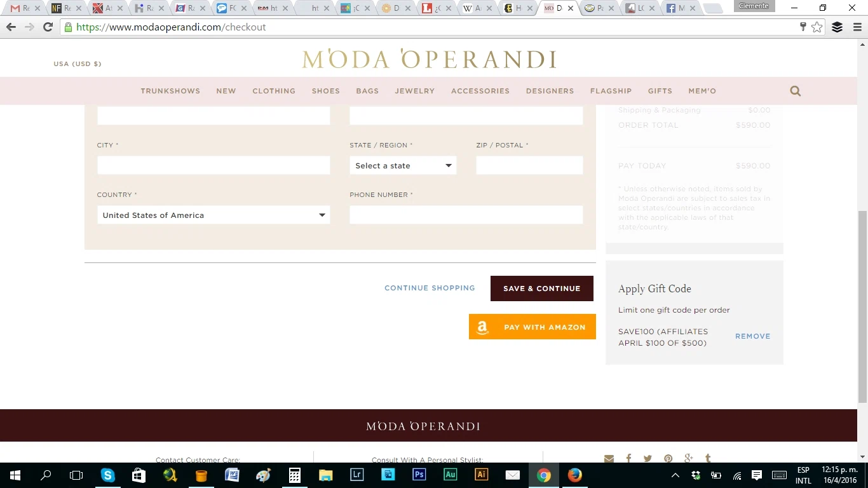The width and height of the screenshot is (868, 488).
Task: Click the Buffer layers extension icon
Action: coord(837,27)
